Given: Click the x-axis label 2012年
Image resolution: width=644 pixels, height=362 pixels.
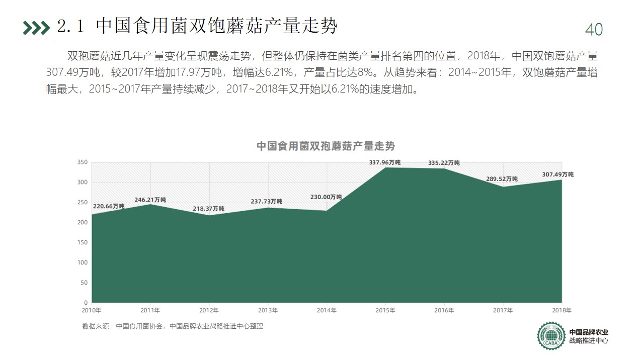Looking at the screenshot, I should pos(209,310).
